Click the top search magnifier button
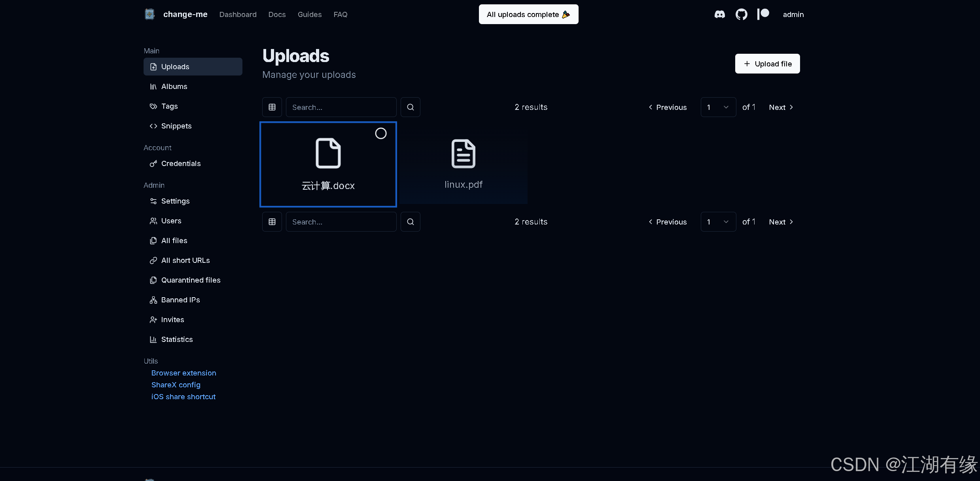The image size is (980, 481). pos(410,107)
